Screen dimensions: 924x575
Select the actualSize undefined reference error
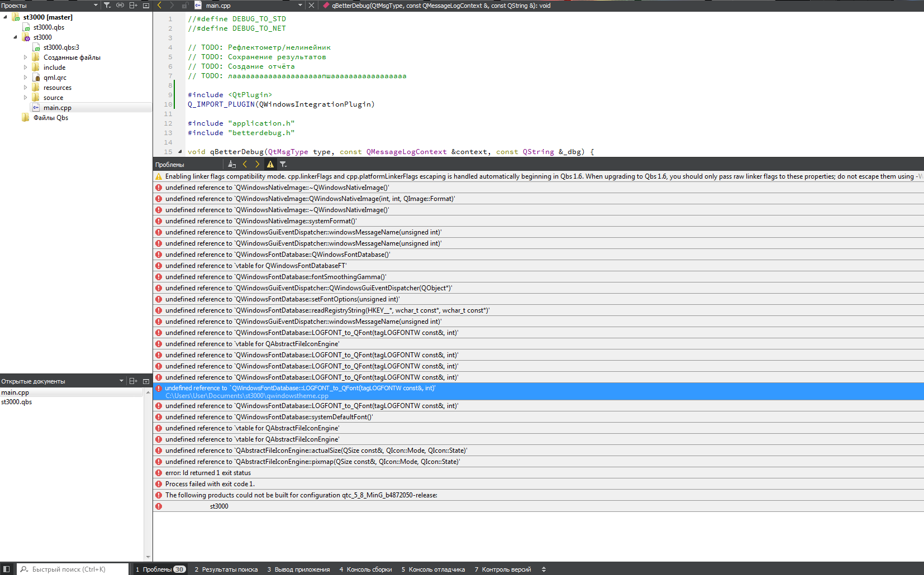pyautogui.click(x=539, y=451)
